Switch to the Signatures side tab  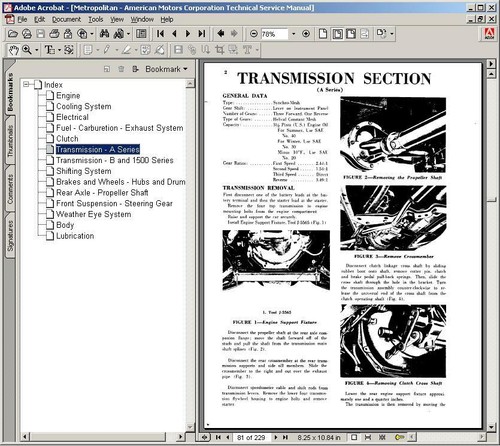tap(10, 236)
